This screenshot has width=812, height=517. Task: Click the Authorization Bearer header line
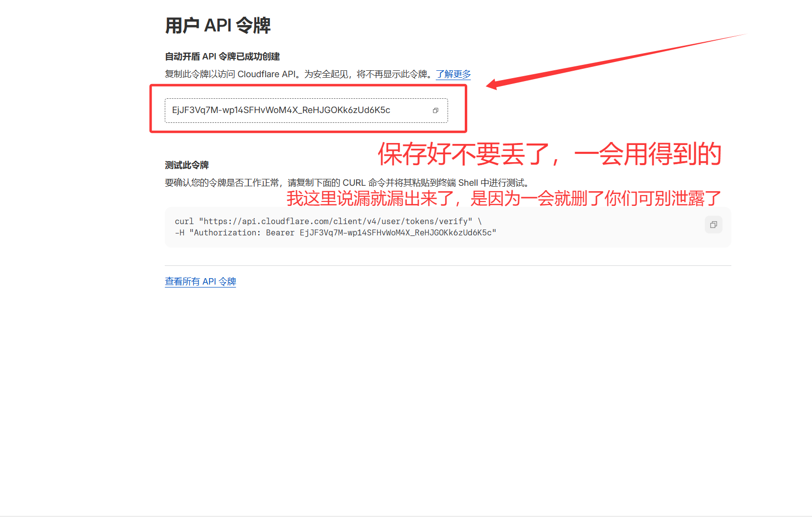point(335,233)
